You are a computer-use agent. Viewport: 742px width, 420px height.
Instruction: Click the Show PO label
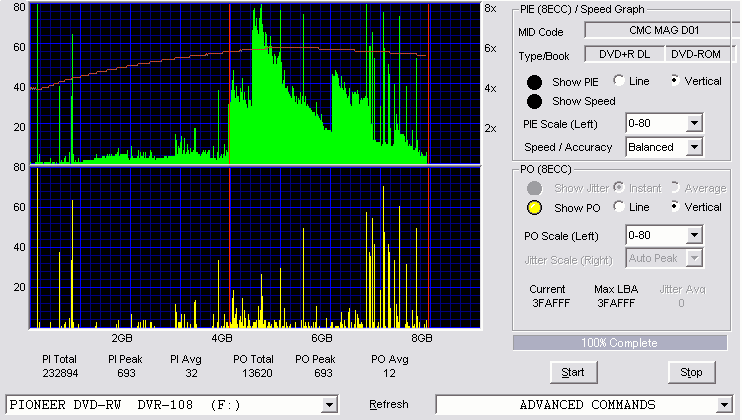tap(577, 208)
